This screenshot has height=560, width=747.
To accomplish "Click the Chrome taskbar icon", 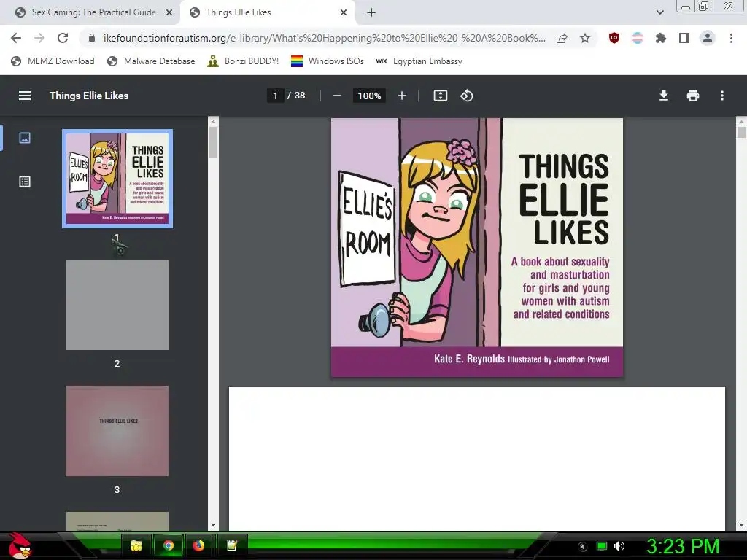I will pyautogui.click(x=169, y=545).
